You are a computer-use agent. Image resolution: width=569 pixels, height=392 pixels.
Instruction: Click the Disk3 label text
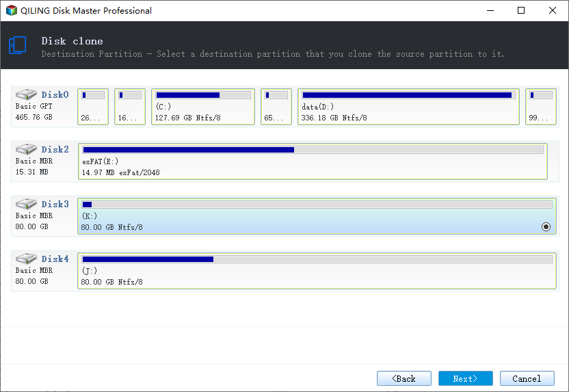tap(55, 205)
